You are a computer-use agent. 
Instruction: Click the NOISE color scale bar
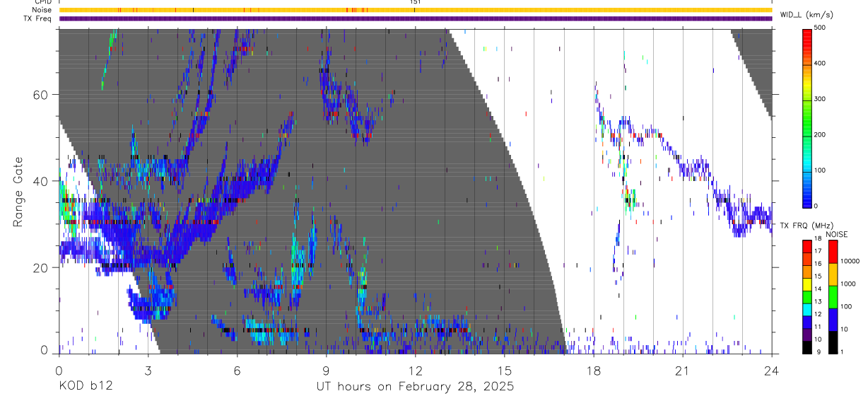tap(833, 296)
